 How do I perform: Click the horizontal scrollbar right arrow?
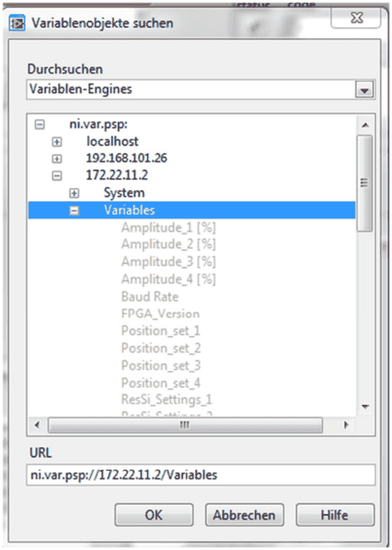pyautogui.click(x=346, y=425)
